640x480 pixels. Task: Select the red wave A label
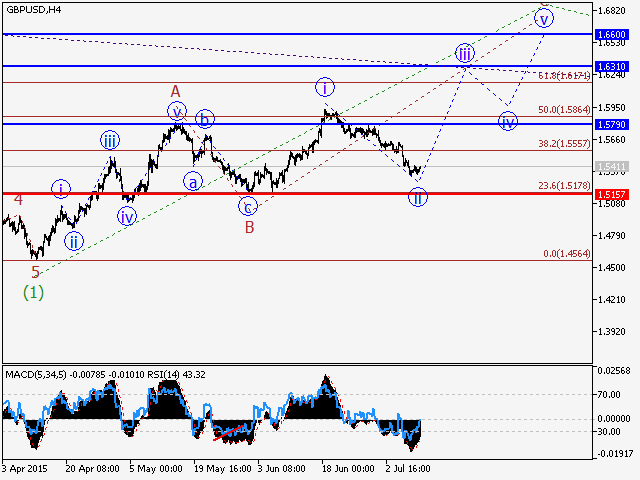[176, 91]
